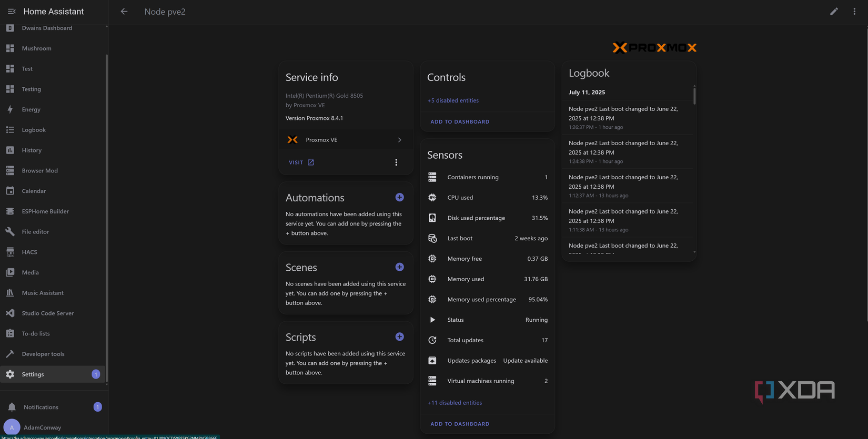This screenshot has height=439, width=868.
Task: Add a new scene with plus icon
Action: 400,267
